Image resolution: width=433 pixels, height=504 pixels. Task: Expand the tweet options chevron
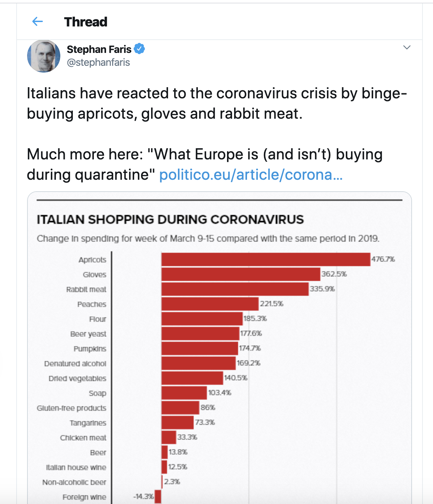pos(407,47)
